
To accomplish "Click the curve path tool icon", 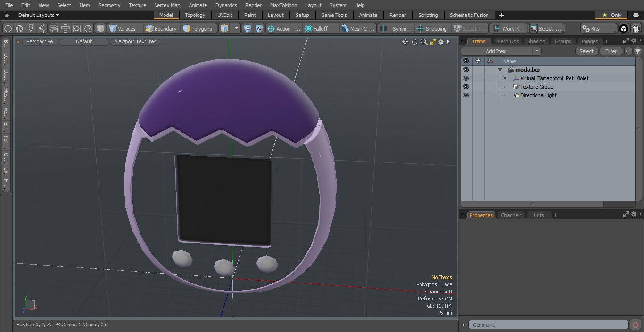I will click(x=42, y=29).
